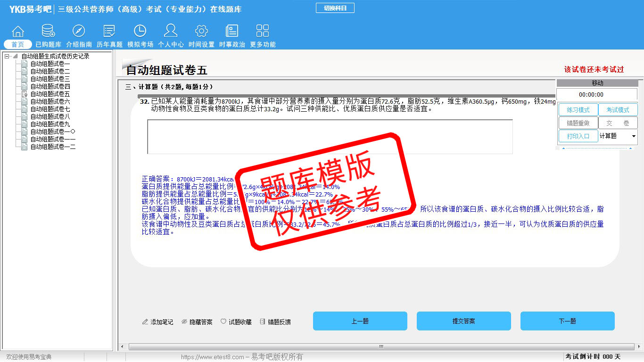Open the 已购题库 database icon
This screenshot has width=644, height=362.
[x=48, y=32]
